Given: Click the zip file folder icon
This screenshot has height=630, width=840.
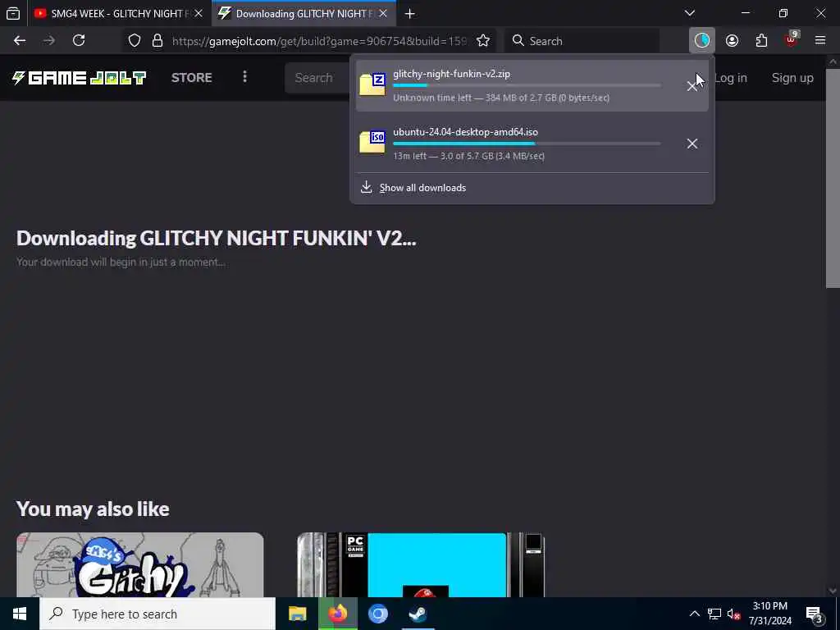Looking at the screenshot, I should [x=372, y=84].
